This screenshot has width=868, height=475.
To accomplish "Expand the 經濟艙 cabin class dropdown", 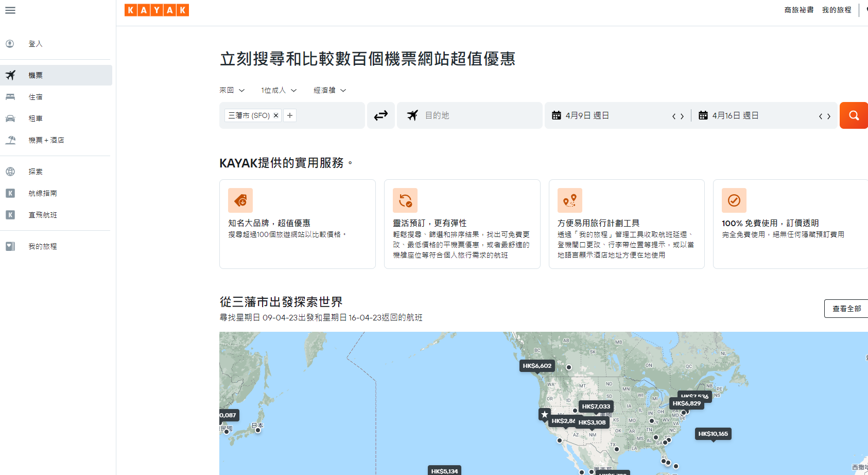I will (x=329, y=90).
